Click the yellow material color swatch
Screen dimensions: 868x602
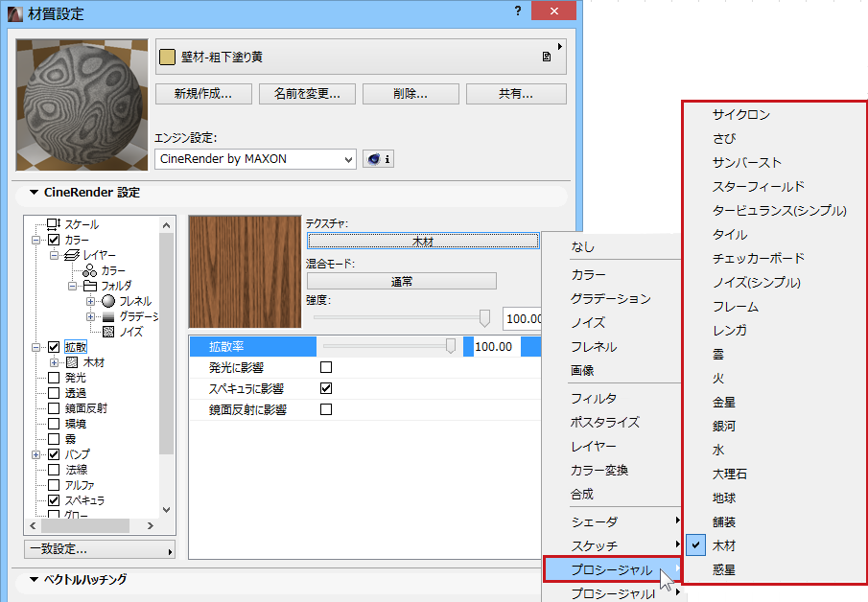(167, 57)
